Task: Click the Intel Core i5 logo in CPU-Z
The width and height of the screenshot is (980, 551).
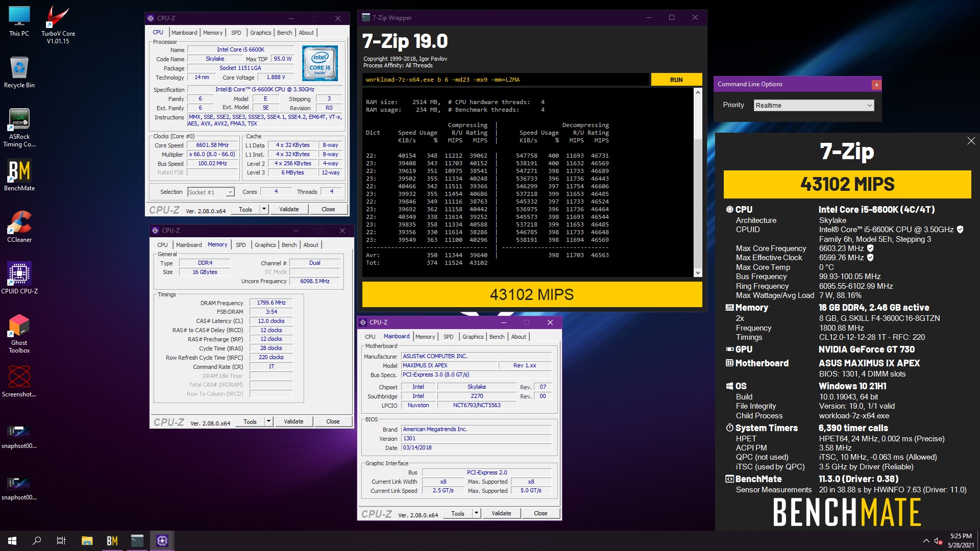Action: [320, 63]
